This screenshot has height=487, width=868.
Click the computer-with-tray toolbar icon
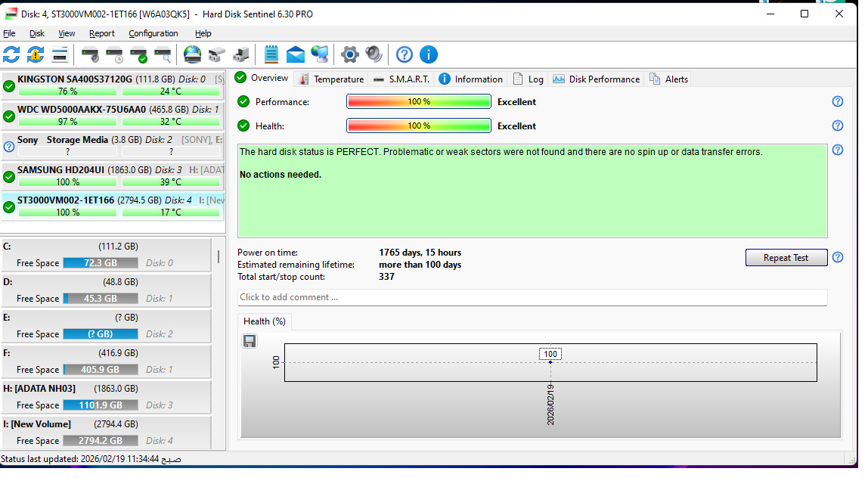click(240, 54)
